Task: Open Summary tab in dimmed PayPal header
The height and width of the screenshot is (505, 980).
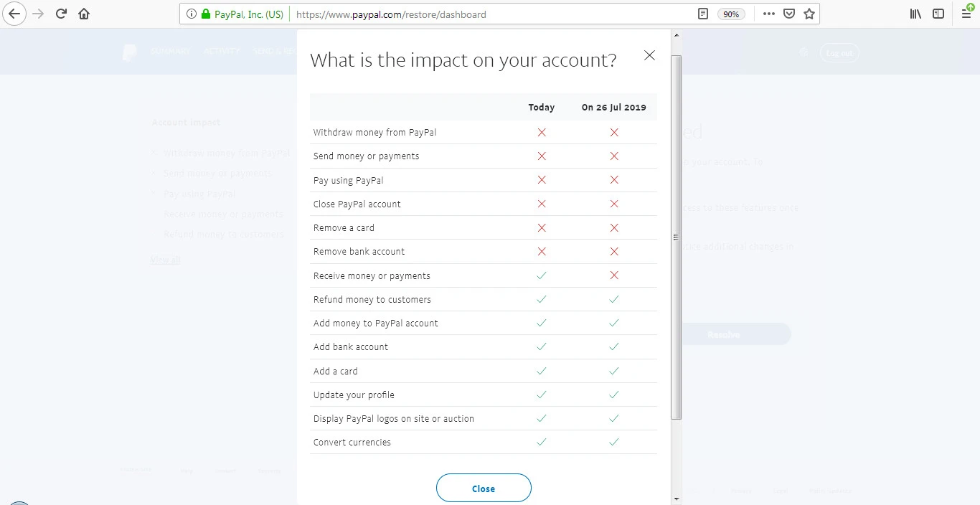Action: [170, 52]
